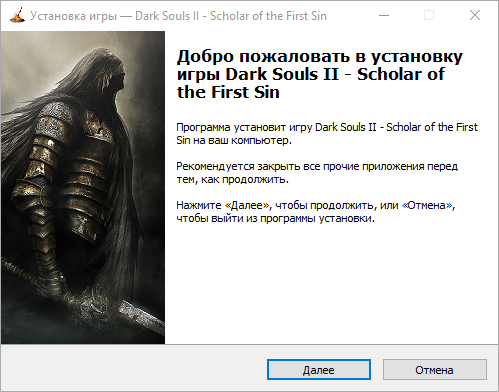
Task: Close the installer window
Action: (x=475, y=15)
